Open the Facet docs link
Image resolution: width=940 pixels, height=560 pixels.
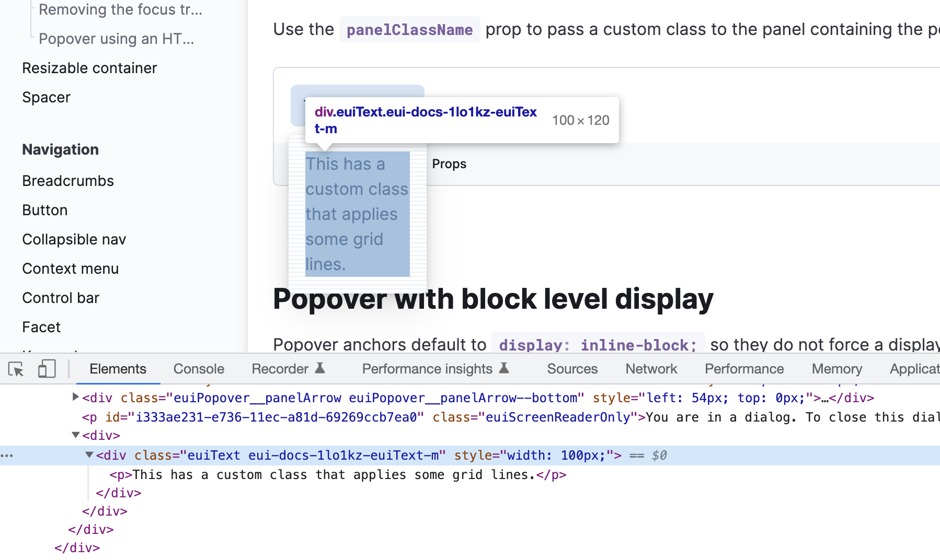pos(41,327)
